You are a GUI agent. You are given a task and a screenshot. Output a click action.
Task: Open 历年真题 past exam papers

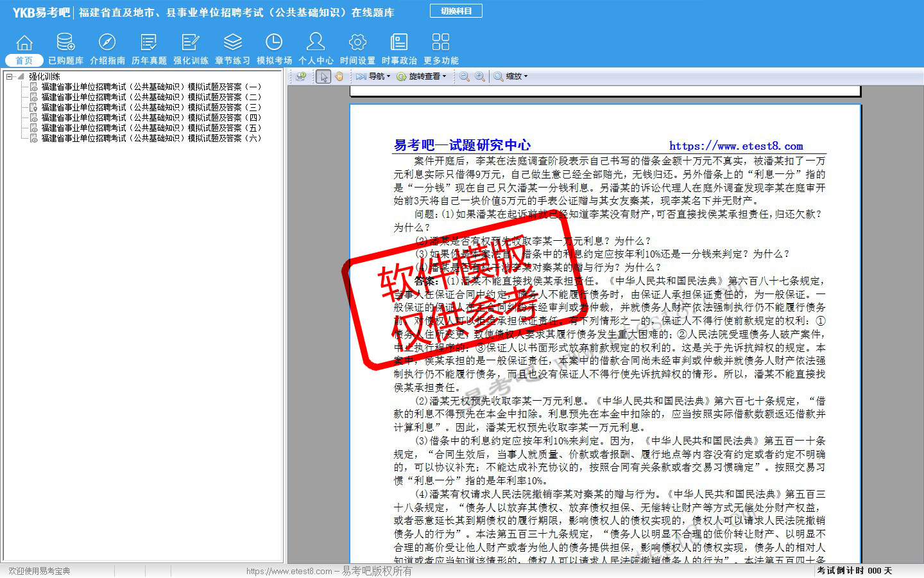tap(149, 49)
